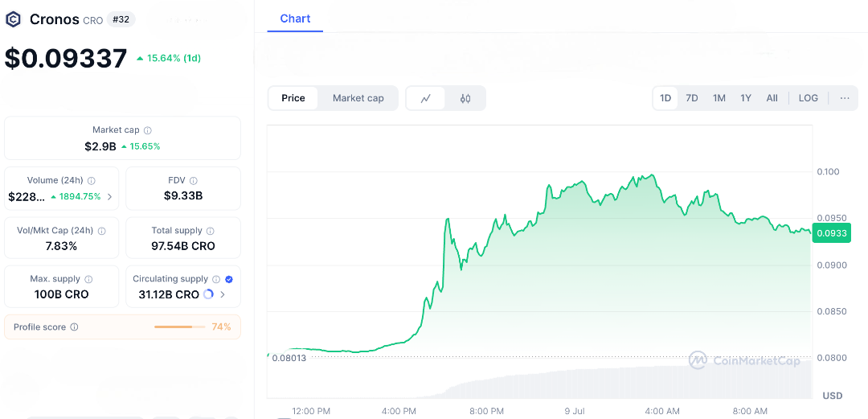Click the 7.83% Vol/Mkt Cap value
The width and height of the screenshot is (868, 419).
pyautogui.click(x=61, y=245)
